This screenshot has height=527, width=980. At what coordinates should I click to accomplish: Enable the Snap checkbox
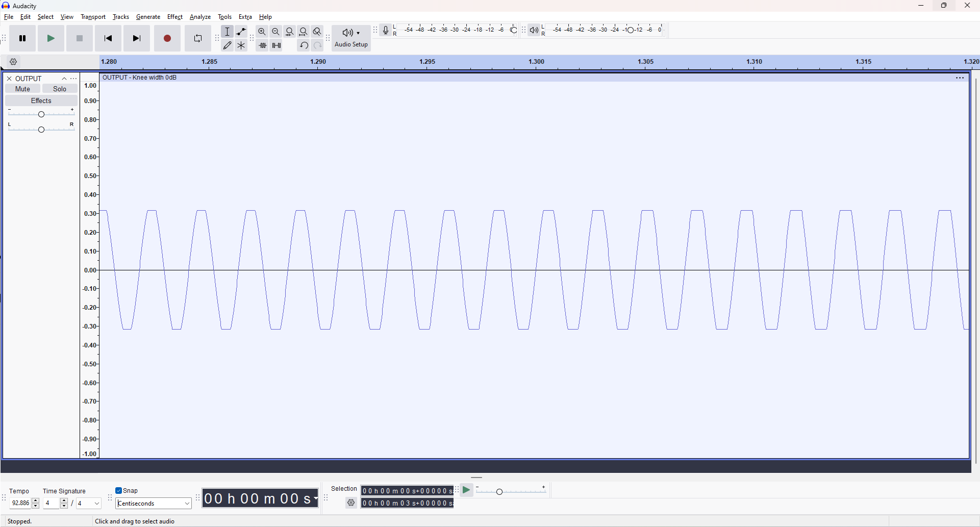coord(118,490)
